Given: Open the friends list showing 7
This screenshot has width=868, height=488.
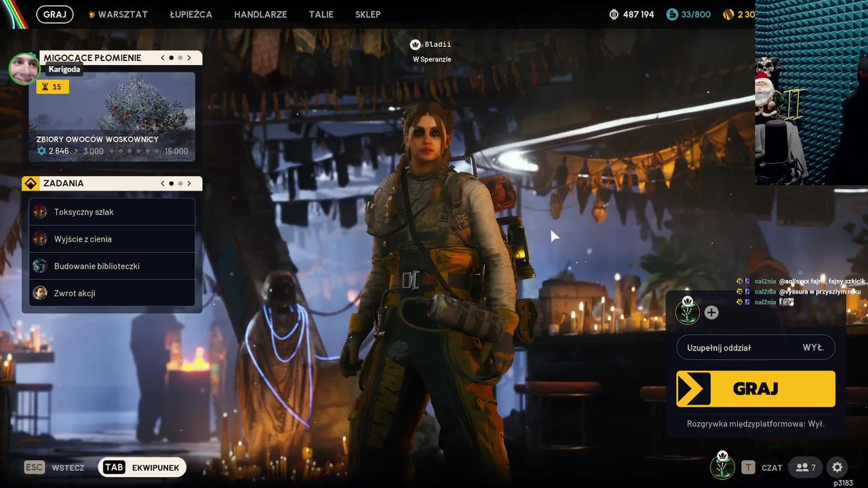Looking at the screenshot, I should [x=806, y=468].
